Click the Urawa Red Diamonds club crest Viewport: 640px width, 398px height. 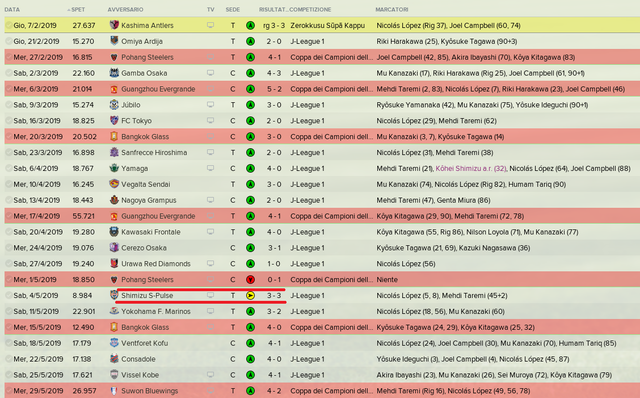point(114,264)
